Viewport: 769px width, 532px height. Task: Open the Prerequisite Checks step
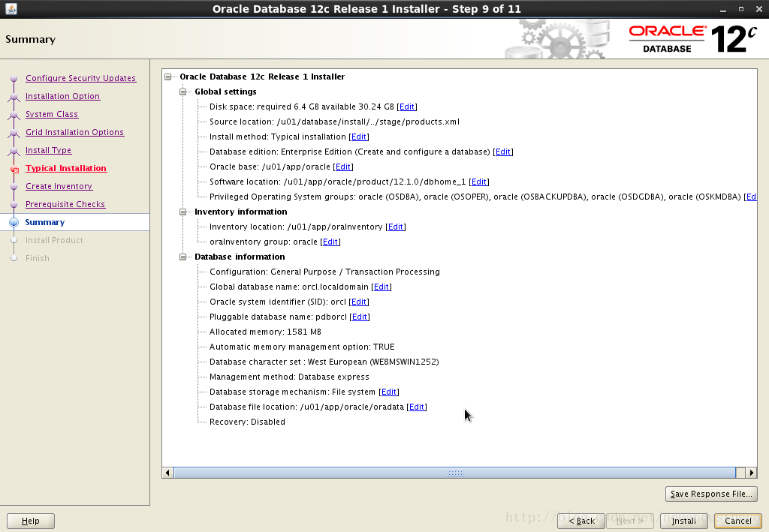65,204
